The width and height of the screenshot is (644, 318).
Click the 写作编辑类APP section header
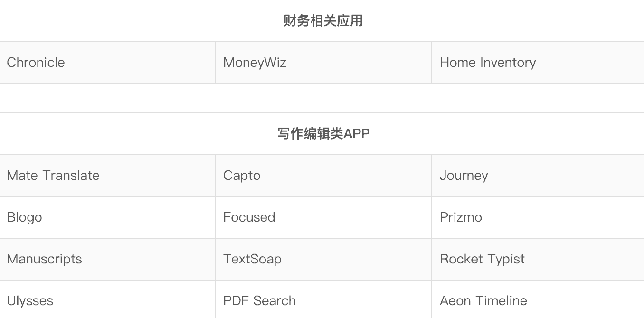point(323,134)
